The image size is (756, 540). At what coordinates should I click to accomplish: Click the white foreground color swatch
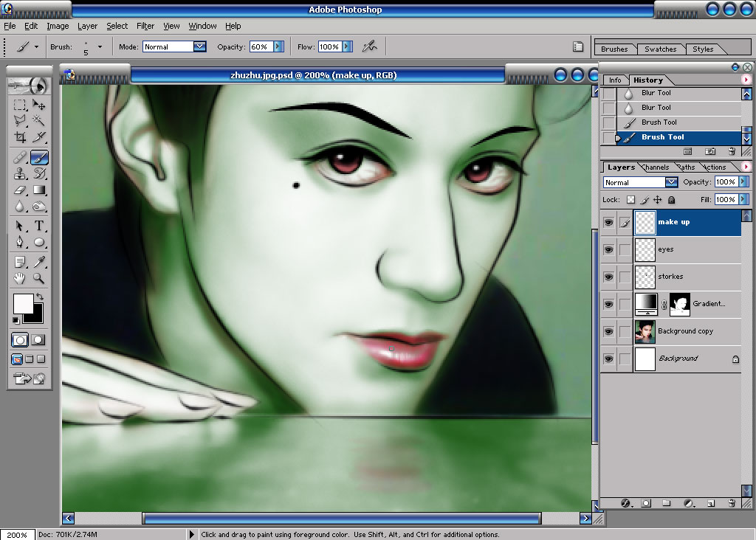pos(23,303)
